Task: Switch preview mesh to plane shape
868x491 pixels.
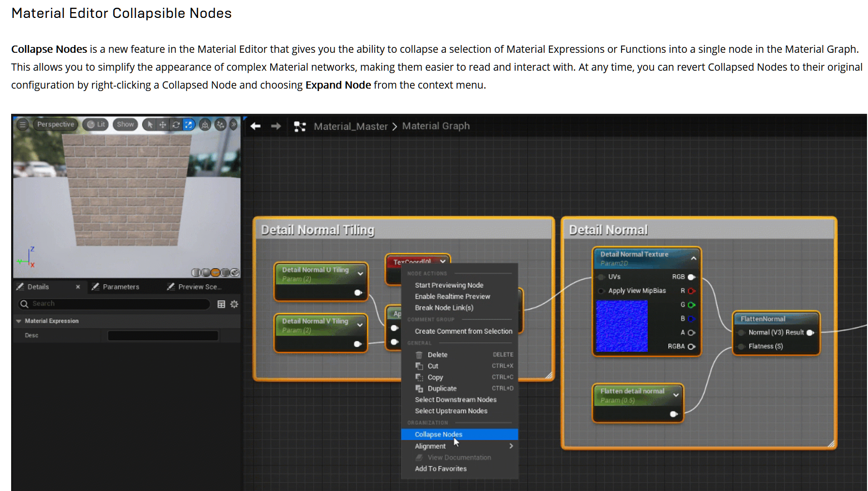Action: 215,273
